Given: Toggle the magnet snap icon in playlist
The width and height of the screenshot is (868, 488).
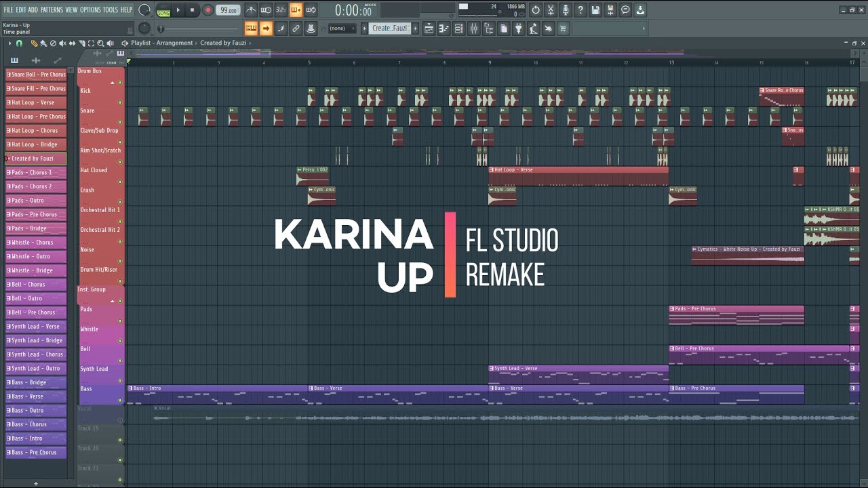Looking at the screenshot, I should (19, 43).
